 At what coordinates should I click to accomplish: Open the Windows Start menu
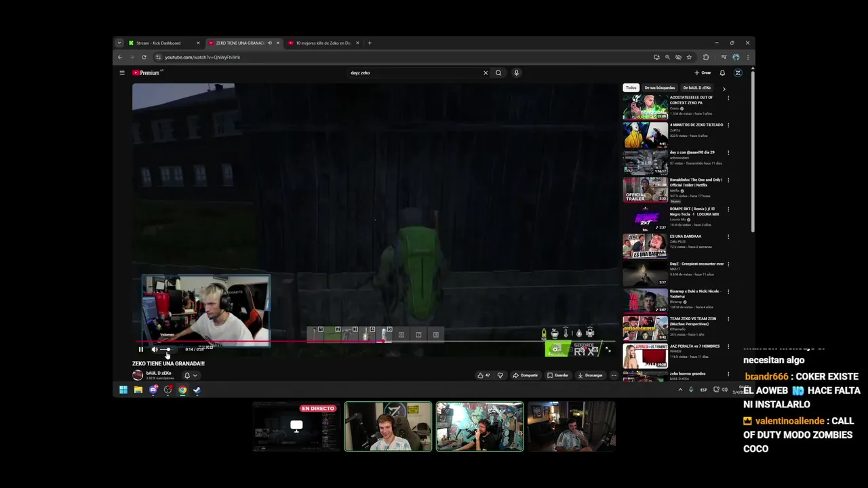tap(123, 390)
